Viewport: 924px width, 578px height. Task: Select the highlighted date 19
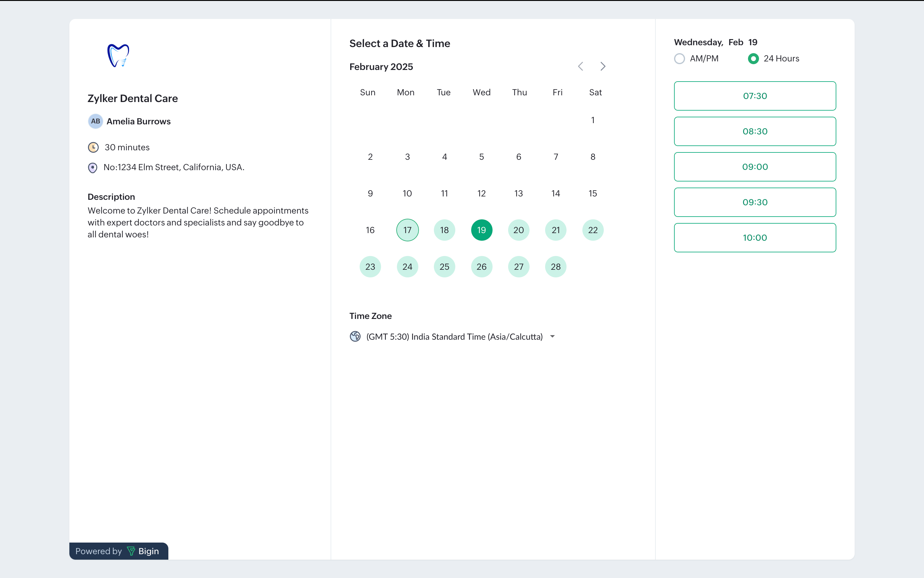coord(481,230)
